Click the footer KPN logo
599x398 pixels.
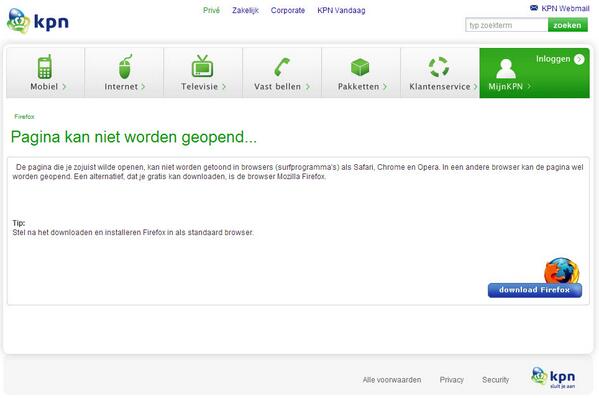[553, 377]
